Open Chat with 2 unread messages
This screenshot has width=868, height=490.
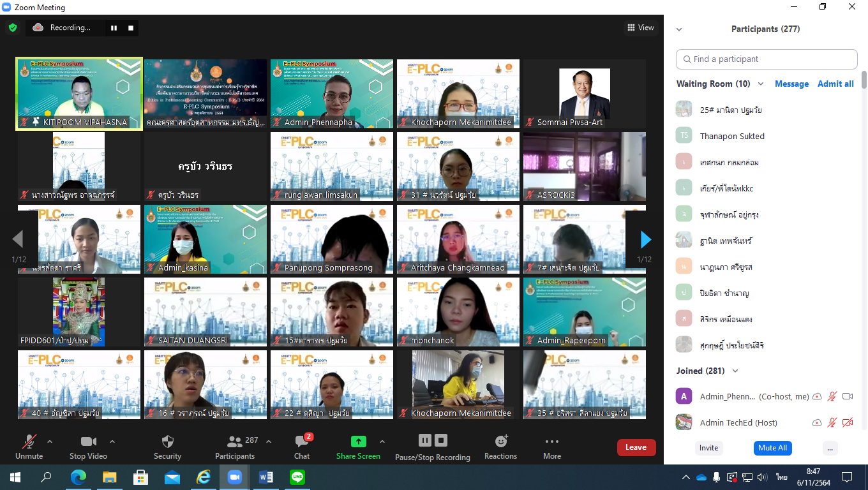pos(302,447)
